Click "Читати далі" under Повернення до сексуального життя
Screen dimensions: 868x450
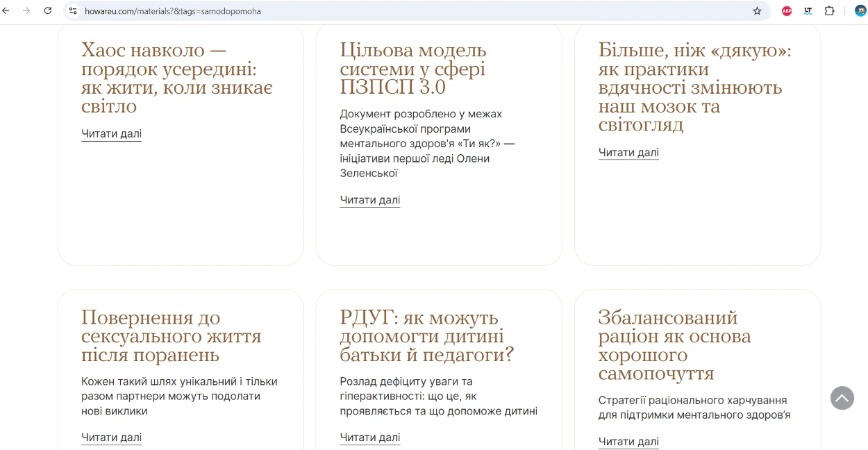[111, 437]
